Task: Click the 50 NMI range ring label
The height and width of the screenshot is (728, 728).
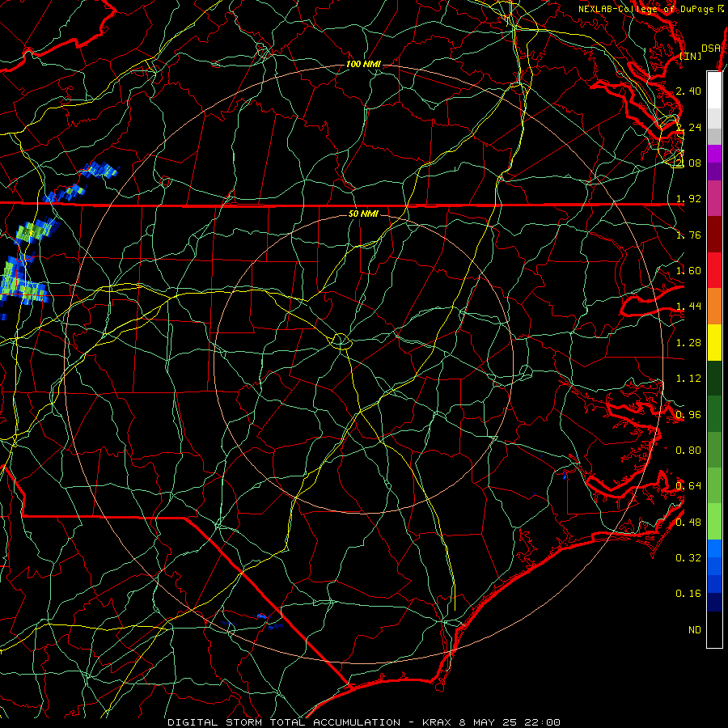Action: click(363, 214)
